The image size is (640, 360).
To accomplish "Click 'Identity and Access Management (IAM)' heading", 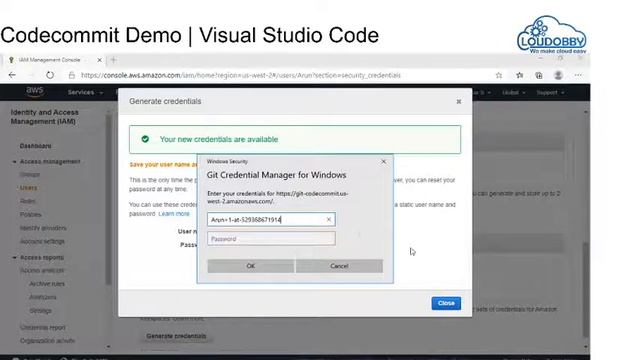I will click(44, 117).
